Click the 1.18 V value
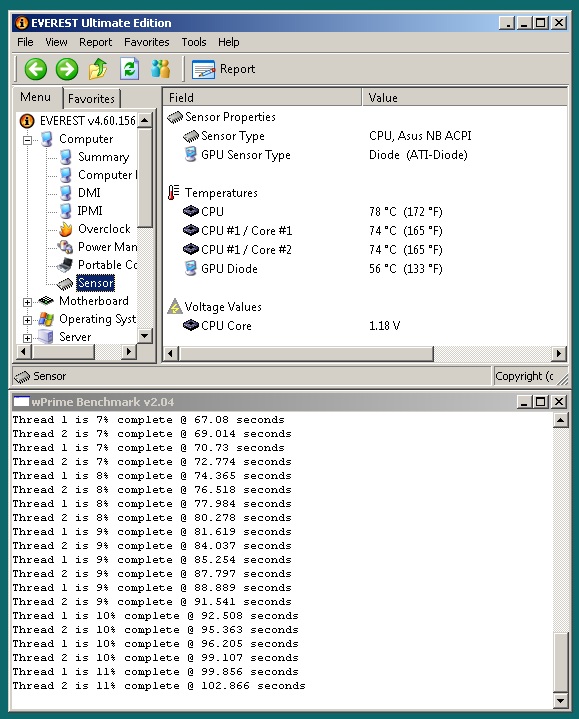Image resolution: width=579 pixels, height=719 pixels. click(x=384, y=326)
